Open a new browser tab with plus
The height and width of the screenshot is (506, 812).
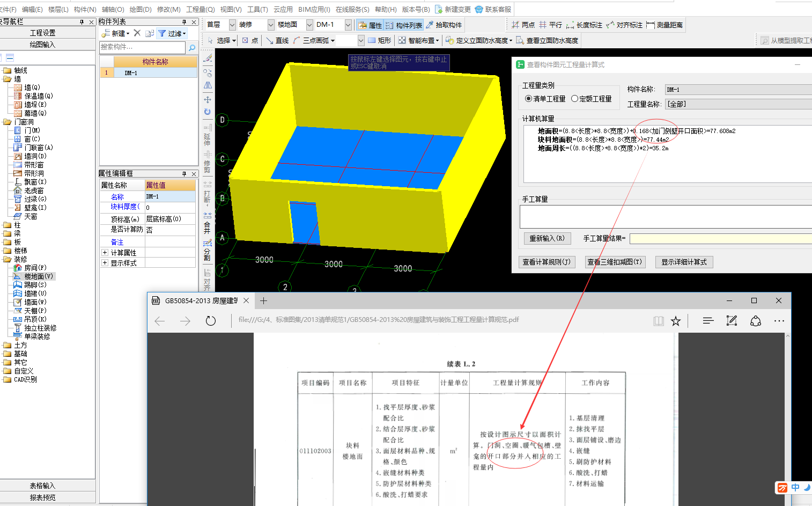coord(263,300)
